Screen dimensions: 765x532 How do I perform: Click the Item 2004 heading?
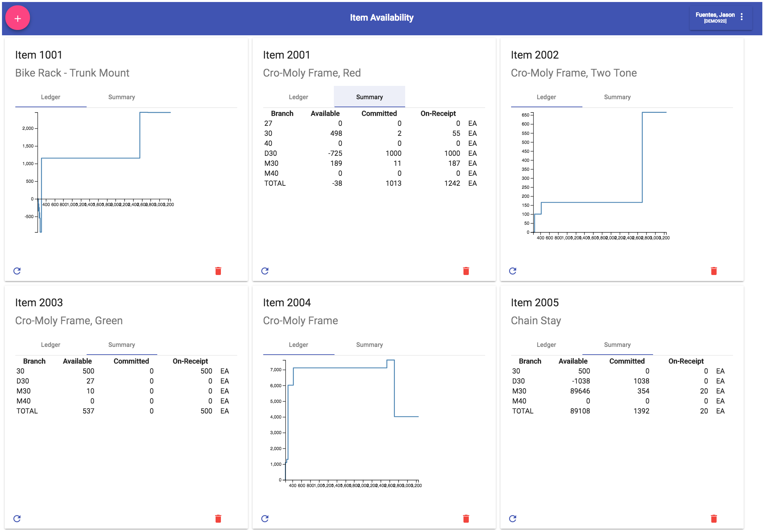point(287,303)
